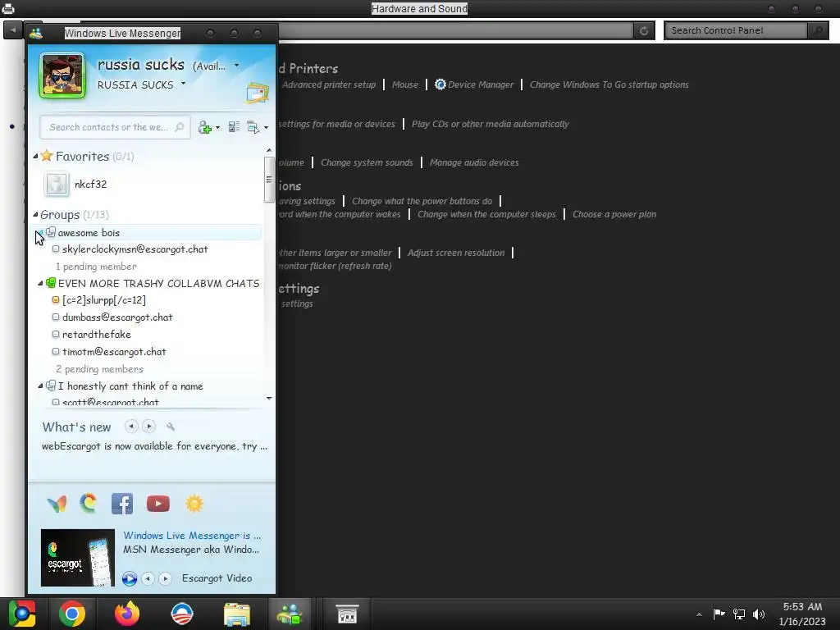Click the scene/theme picture icon in Messenger header

[x=257, y=94]
